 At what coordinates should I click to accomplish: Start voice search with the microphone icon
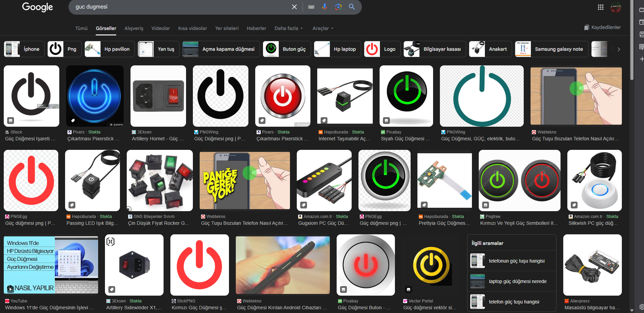click(x=325, y=7)
